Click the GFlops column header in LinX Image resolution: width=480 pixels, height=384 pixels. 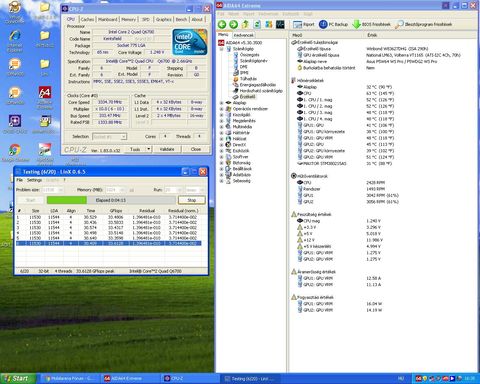[x=116, y=211]
